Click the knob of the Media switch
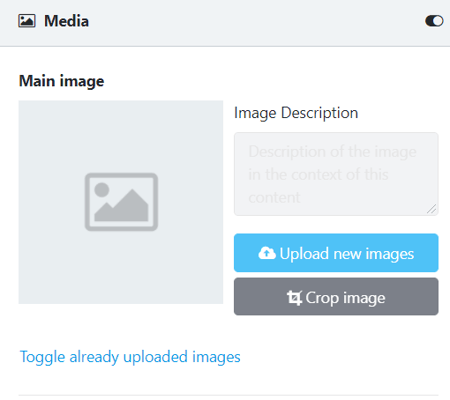 click(438, 21)
